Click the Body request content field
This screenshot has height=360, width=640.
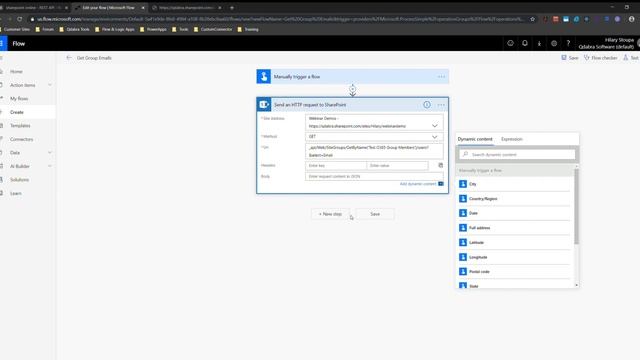[x=374, y=176]
